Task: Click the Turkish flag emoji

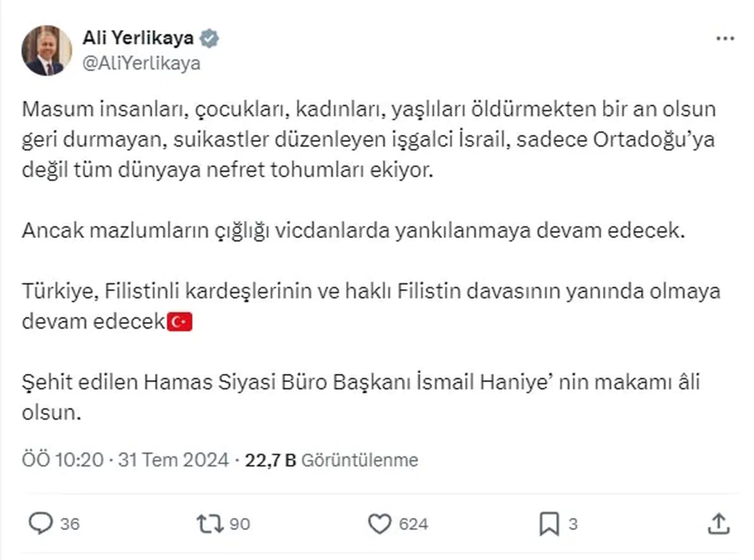Action: (180, 323)
